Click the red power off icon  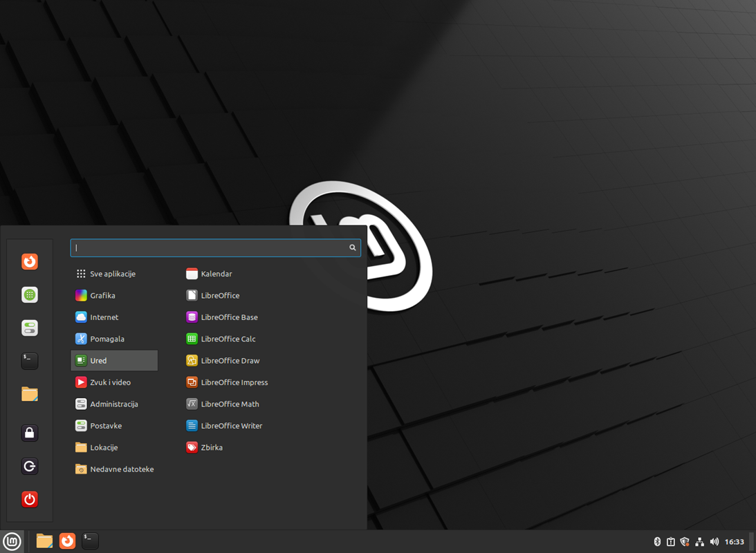(30, 499)
